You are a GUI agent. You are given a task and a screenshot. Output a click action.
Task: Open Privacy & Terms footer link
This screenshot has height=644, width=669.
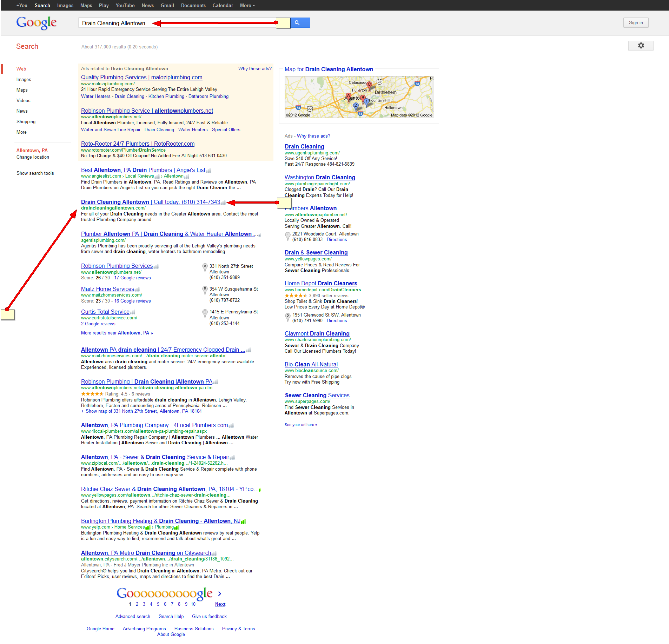(x=239, y=629)
